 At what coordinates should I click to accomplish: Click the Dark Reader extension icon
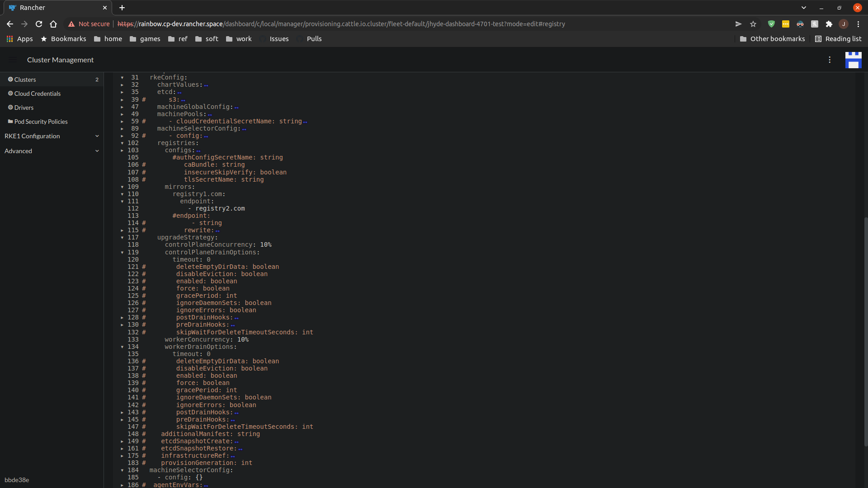click(x=800, y=24)
